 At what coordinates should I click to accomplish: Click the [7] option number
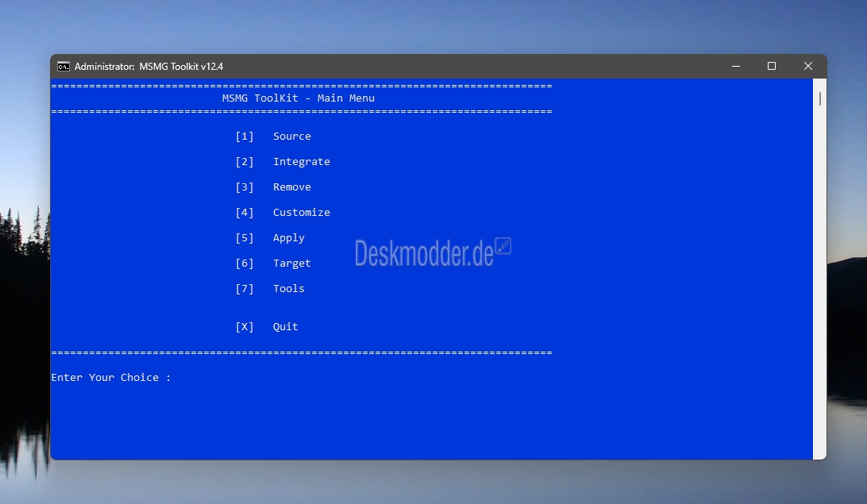pyautogui.click(x=245, y=289)
